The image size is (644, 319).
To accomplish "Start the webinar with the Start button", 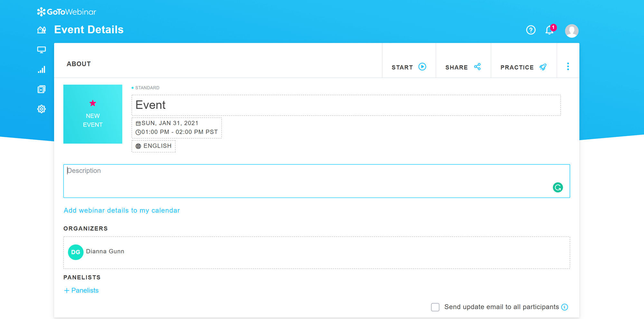I will click(409, 67).
